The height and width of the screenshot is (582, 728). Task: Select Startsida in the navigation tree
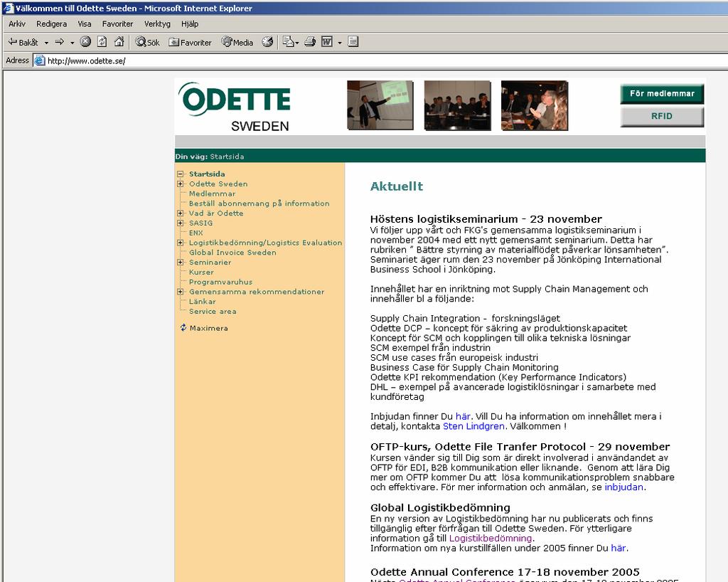[x=207, y=174]
